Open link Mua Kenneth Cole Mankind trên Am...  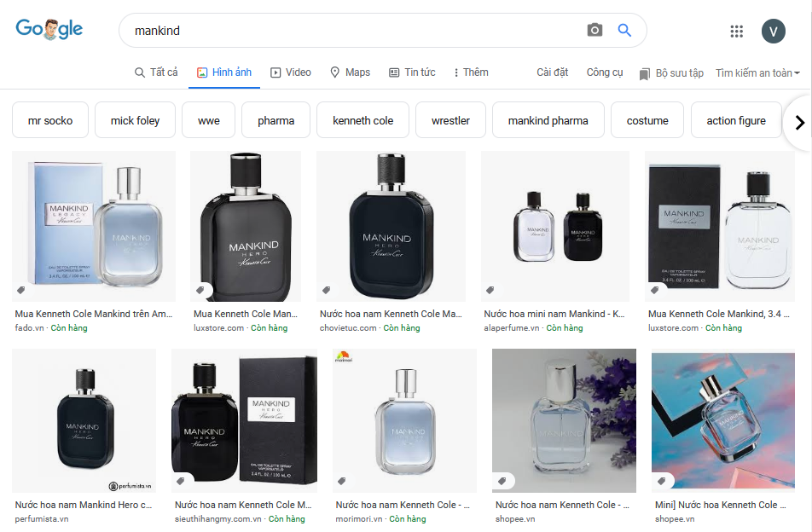[94, 314]
